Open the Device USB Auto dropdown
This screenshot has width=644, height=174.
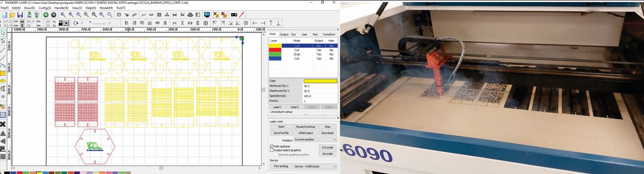(315, 166)
